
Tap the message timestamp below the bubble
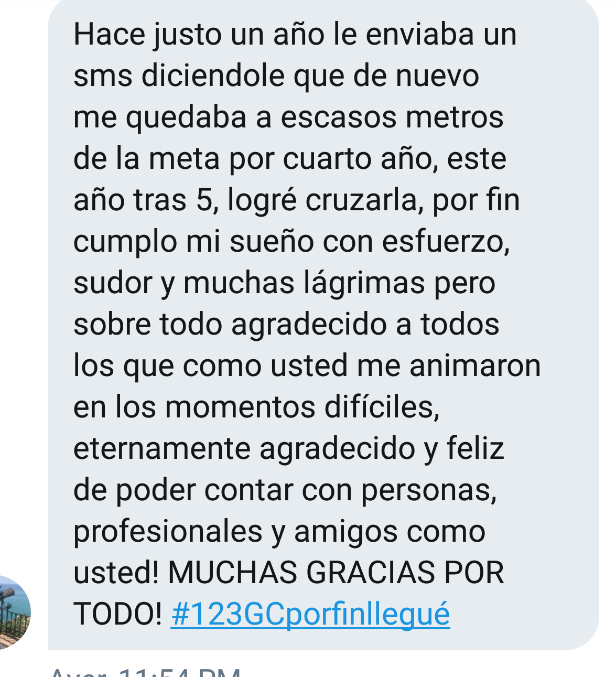click(x=146, y=672)
